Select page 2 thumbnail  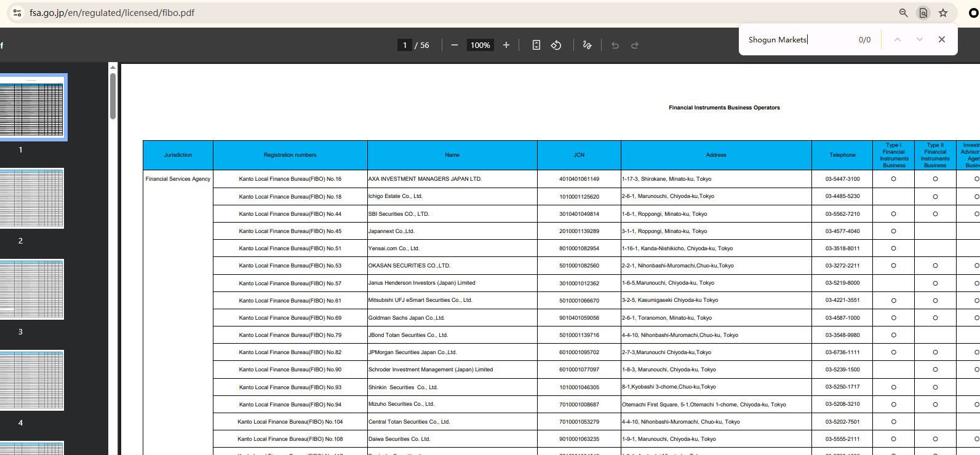[31, 198]
